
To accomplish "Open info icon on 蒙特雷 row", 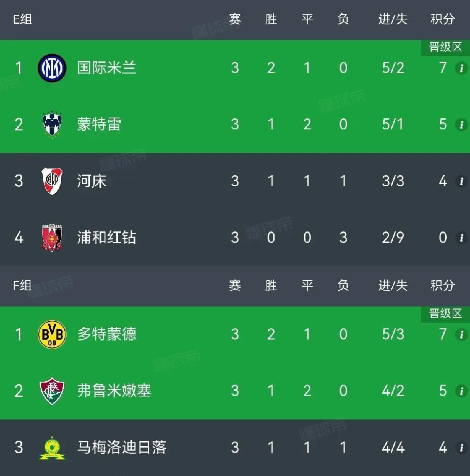I will [461, 124].
